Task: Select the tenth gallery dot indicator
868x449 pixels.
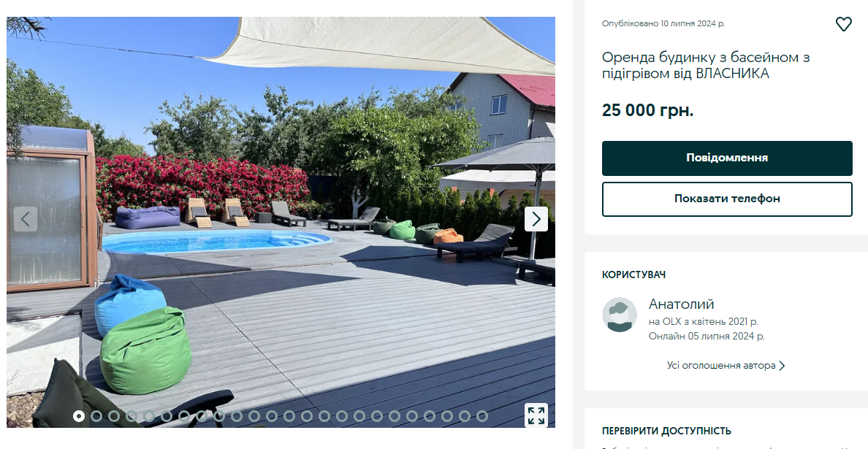Action: [x=237, y=416]
